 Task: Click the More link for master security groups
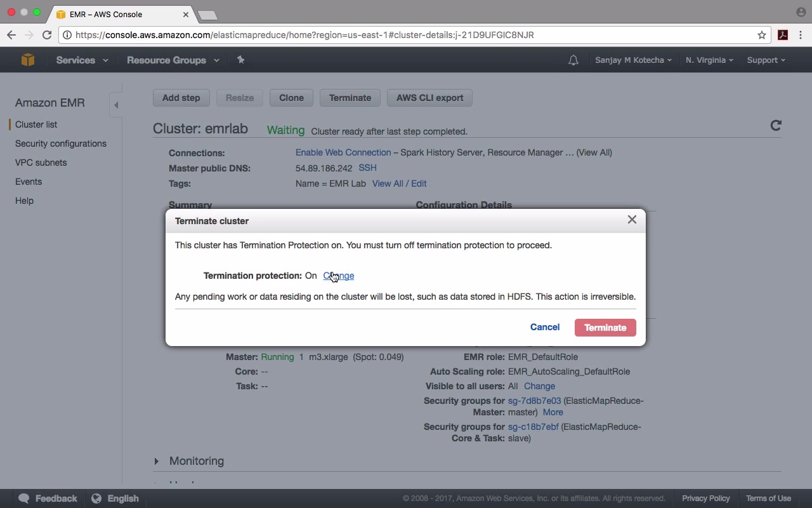pyautogui.click(x=553, y=412)
